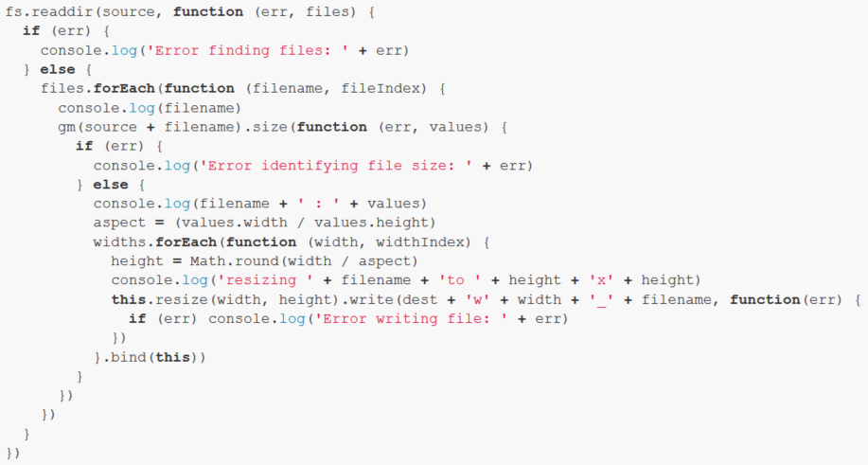Click the widths.forEach method call
Image resolution: width=868 pixels, height=465 pixels.
tap(154, 242)
